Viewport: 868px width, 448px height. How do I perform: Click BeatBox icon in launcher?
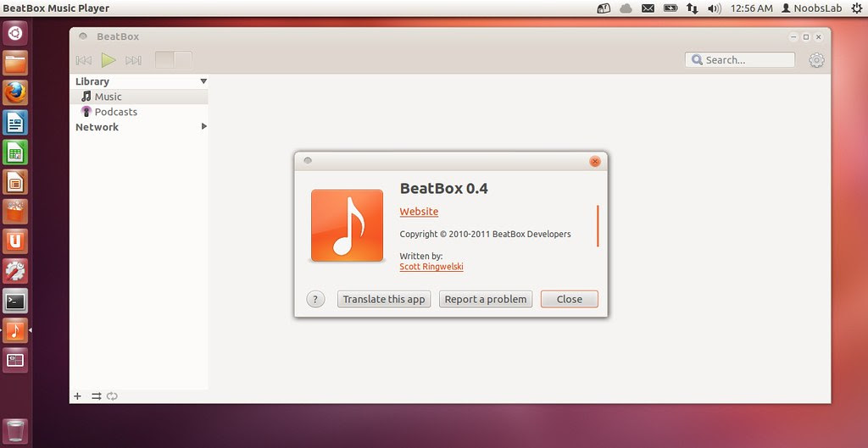tap(15, 330)
